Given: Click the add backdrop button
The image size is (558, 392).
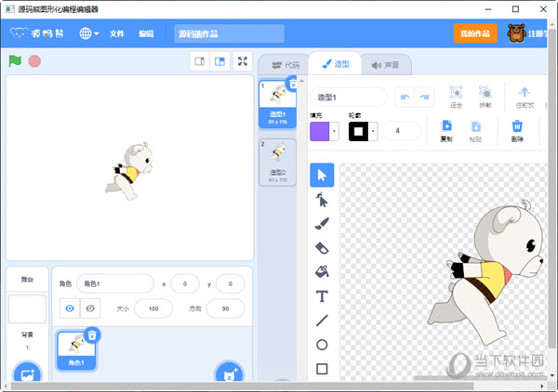Looking at the screenshot, I should [x=27, y=372].
